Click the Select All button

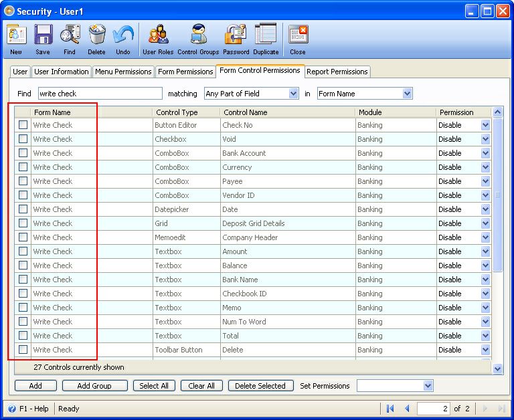[154, 386]
